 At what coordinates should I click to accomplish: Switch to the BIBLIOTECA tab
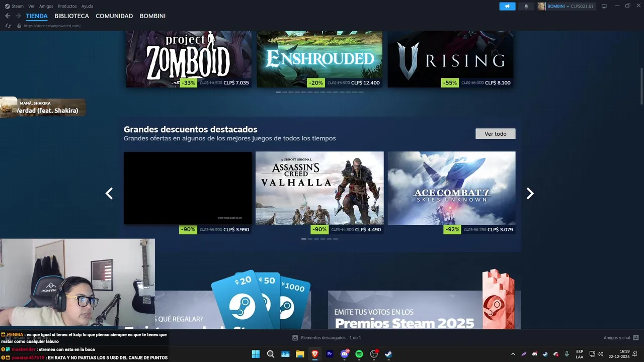click(x=72, y=16)
